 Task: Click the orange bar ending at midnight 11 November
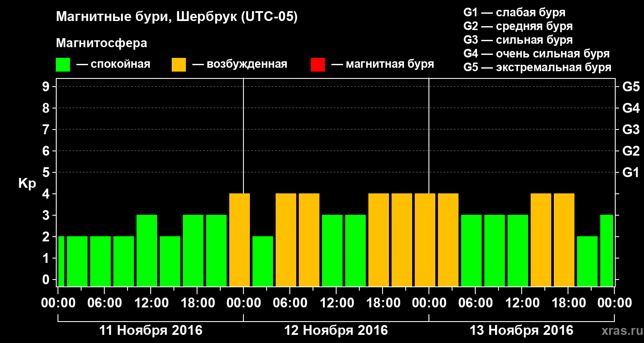click(x=240, y=240)
